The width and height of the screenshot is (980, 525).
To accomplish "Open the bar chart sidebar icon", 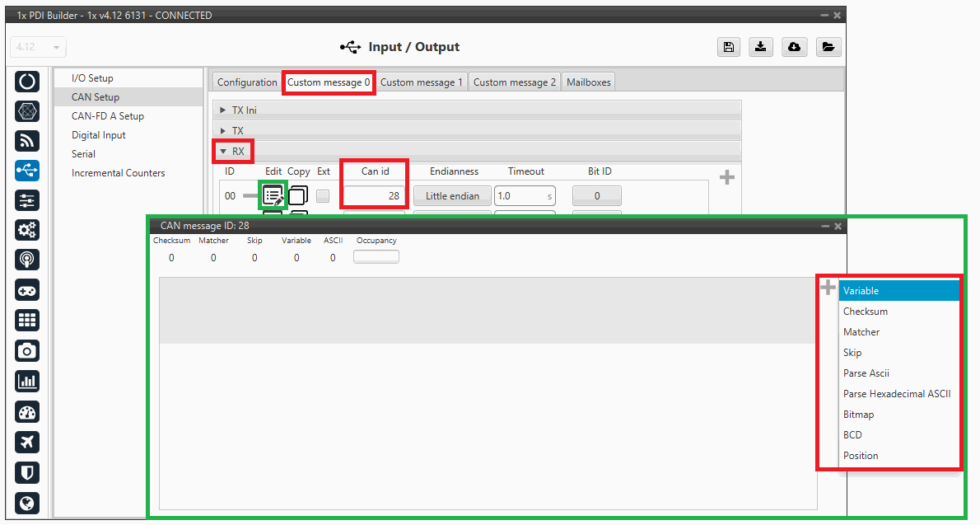I will point(27,381).
